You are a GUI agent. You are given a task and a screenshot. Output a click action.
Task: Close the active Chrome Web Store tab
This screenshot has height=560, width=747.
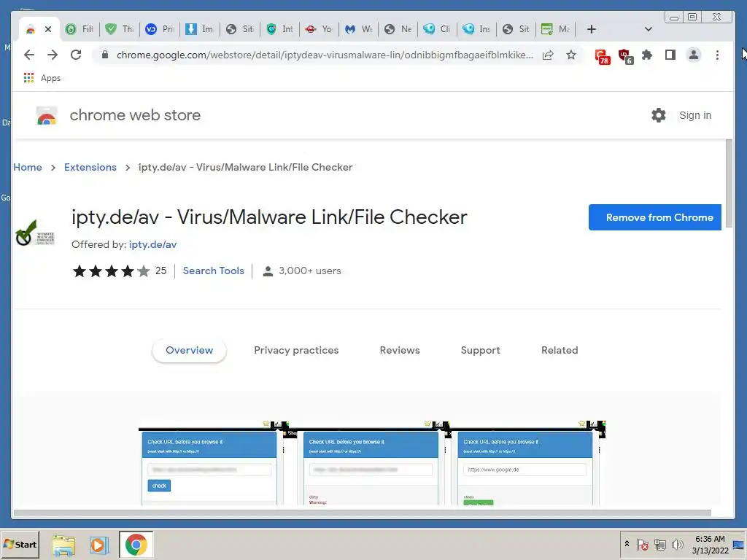48,29
